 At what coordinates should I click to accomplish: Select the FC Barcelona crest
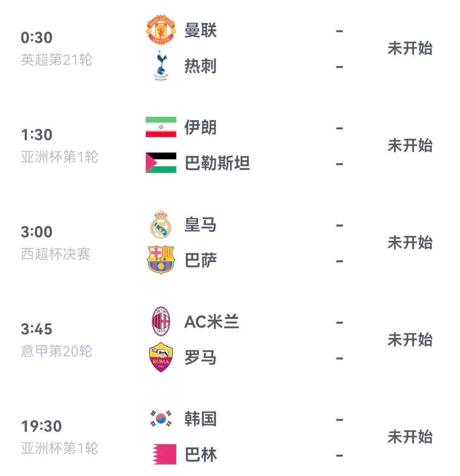[x=161, y=260]
